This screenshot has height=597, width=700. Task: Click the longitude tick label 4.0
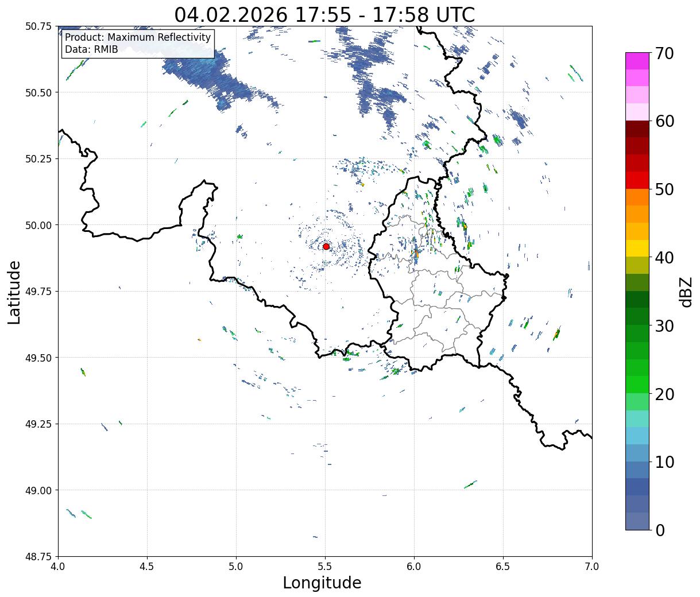point(58,566)
